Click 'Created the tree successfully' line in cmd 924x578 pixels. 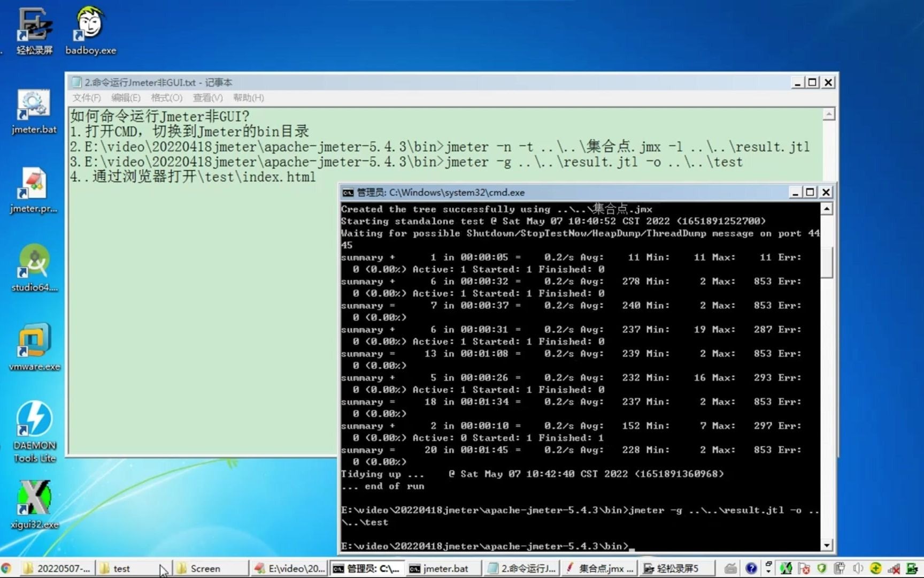click(497, 209)
